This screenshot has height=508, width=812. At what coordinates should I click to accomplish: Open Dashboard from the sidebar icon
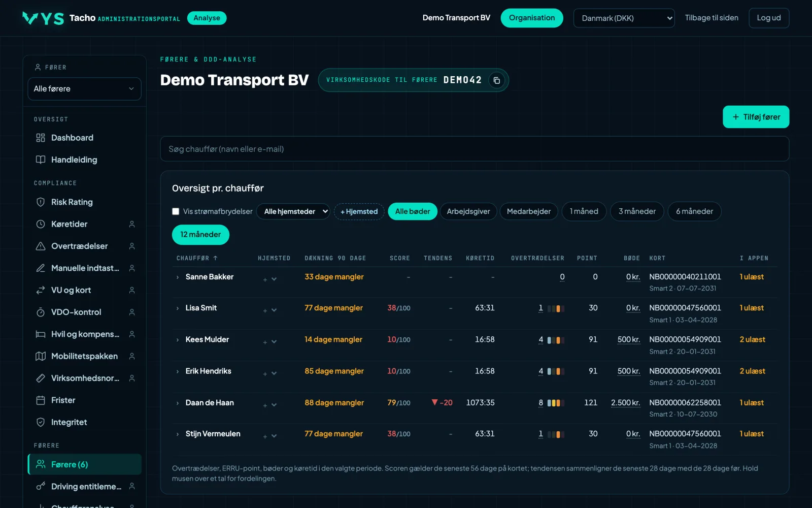(x=41, y=138)
